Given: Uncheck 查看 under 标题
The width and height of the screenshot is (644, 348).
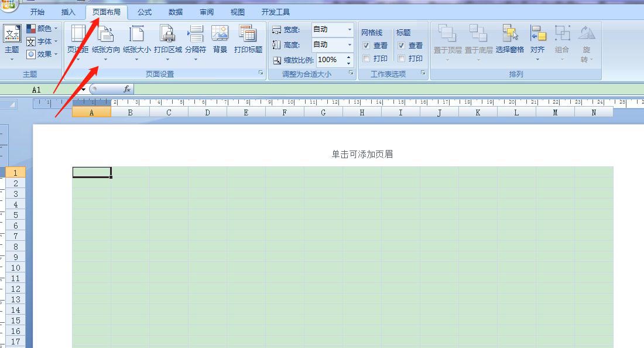Looking at the screenshot, I should click(x=402, y=45).
